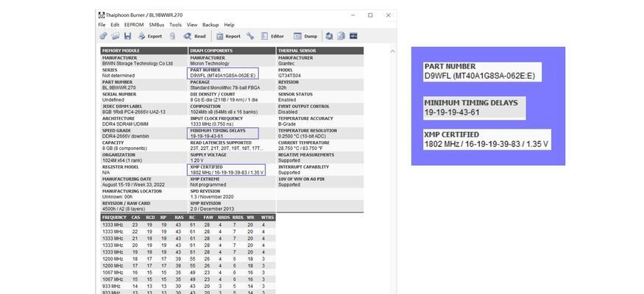Click the 'DDR4-2666V downbin' speed grade value

click(x=125, y=136)
